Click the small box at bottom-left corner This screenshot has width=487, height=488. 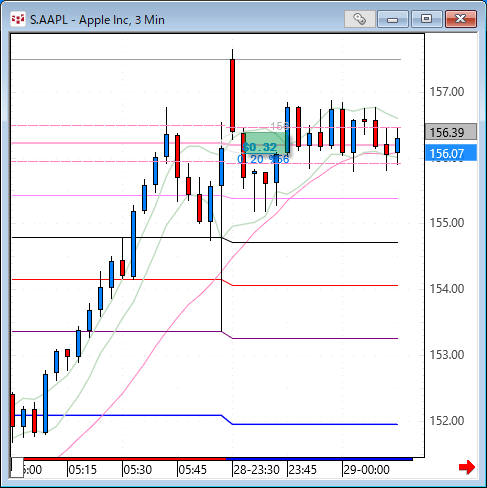[17, 468]
